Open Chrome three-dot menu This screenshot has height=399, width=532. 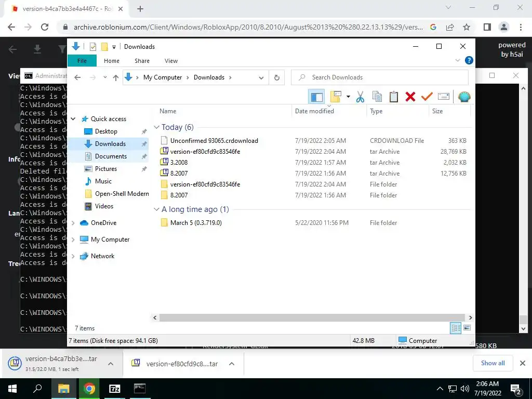pyautogui.click(x=521, y=27)
